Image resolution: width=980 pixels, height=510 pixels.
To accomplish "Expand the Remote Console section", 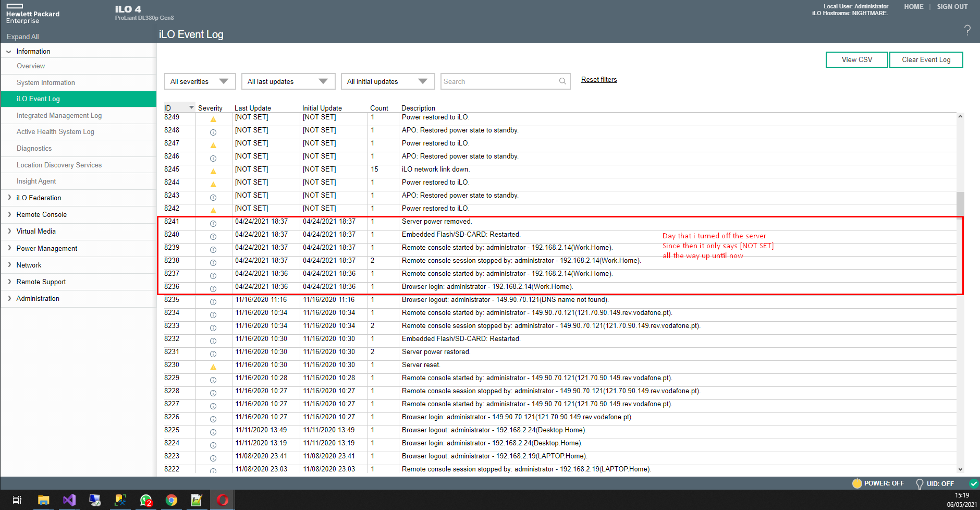I will coord(9,214).
